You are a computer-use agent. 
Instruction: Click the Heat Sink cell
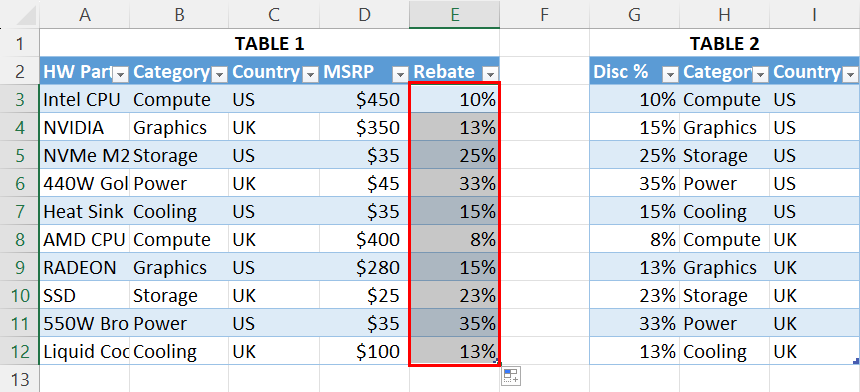(x=84, y=212)
